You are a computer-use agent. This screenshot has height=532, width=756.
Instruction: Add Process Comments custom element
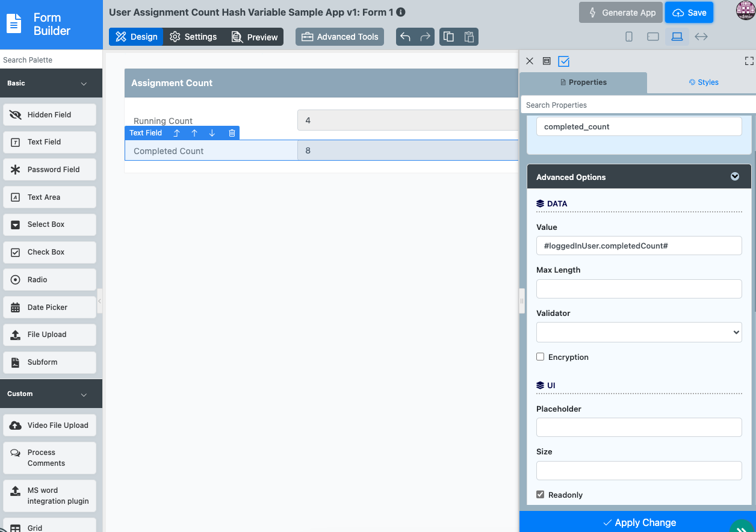[x=49, y=458]
